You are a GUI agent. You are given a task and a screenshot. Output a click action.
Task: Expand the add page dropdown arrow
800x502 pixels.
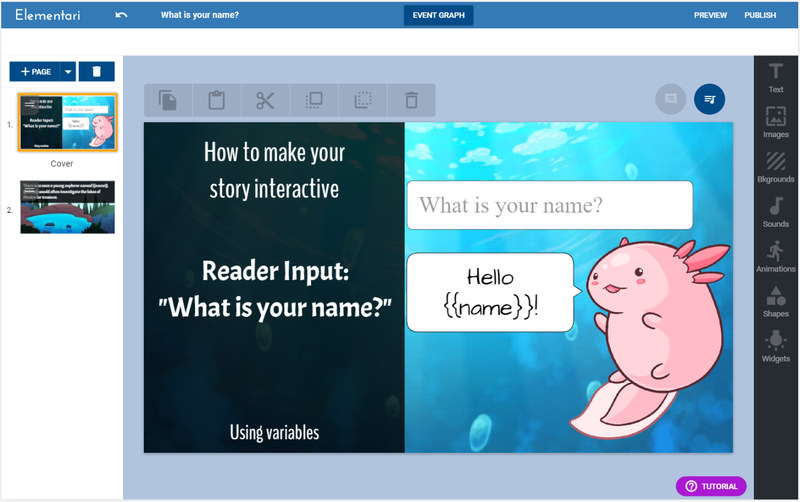(x=68, y=72)
